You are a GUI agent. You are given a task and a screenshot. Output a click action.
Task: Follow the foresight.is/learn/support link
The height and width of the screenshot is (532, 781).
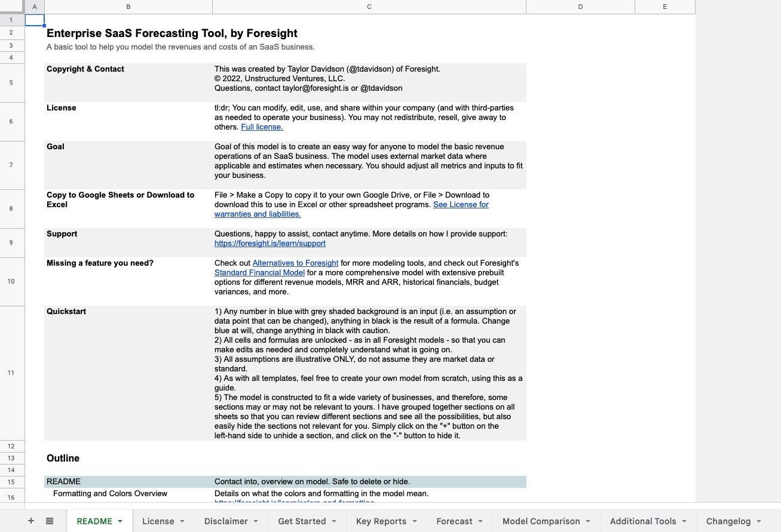point(269,243)
